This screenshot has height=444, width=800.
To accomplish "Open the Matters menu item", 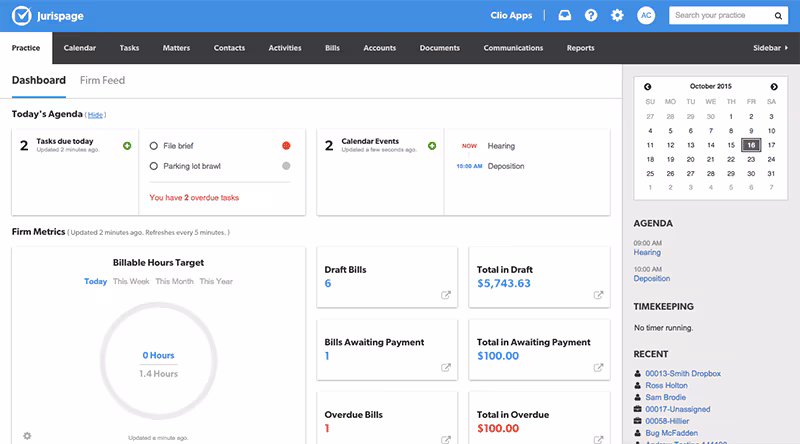I will click(176, 48).
